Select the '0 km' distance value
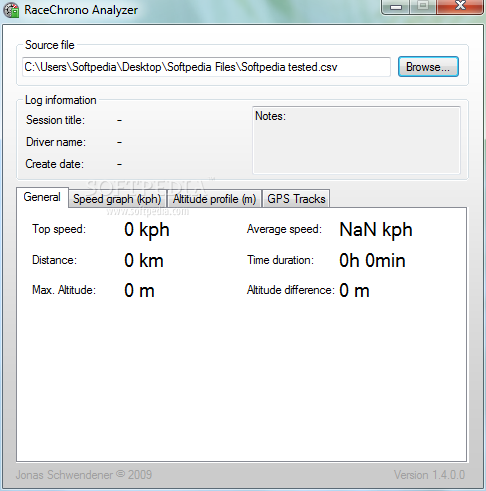486x491 pixels. pyautogui.click(x=144, y=260)
